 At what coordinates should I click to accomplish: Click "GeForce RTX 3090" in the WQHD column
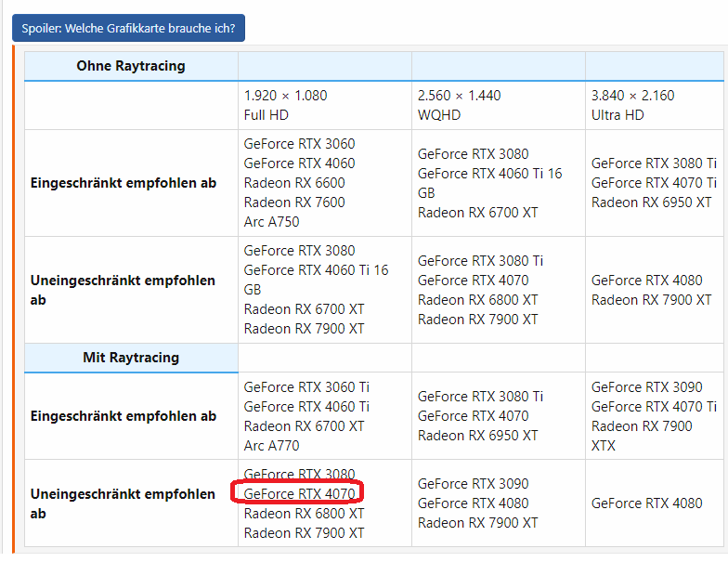tap(474, 484)
